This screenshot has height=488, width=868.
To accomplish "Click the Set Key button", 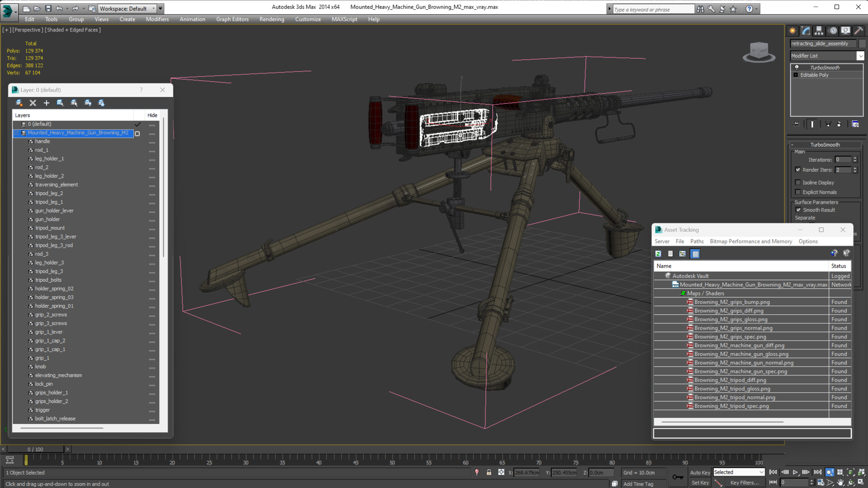I will [x=699, y=483].
